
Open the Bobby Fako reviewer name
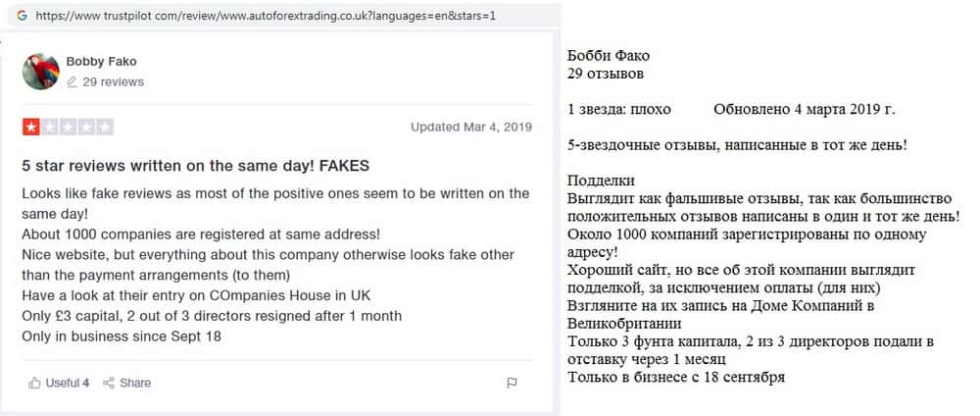tap(101, 62)
